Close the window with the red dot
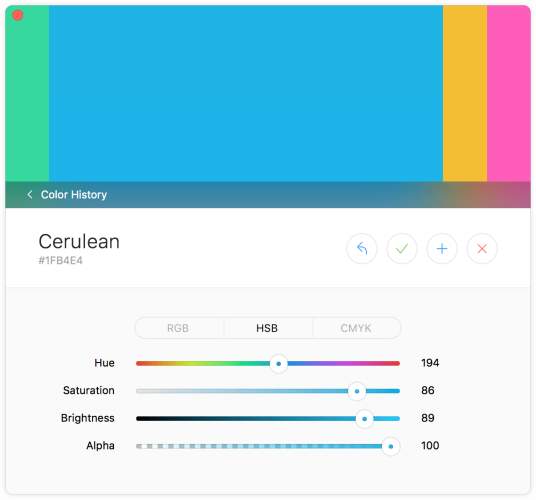This screenshot has width=536, height=500. pyautogui.click(x=17, y=15)
